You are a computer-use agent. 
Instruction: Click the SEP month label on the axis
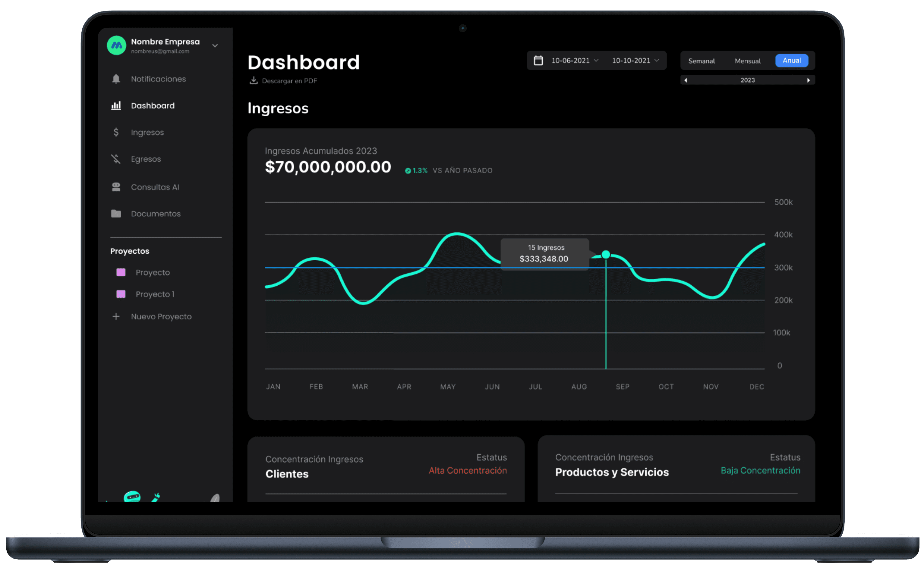pyautogui.click(x=622, y=387)
